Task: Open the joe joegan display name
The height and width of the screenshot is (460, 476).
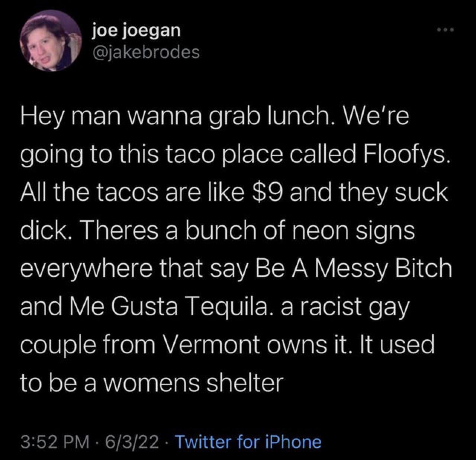Action: click(136, 30)
